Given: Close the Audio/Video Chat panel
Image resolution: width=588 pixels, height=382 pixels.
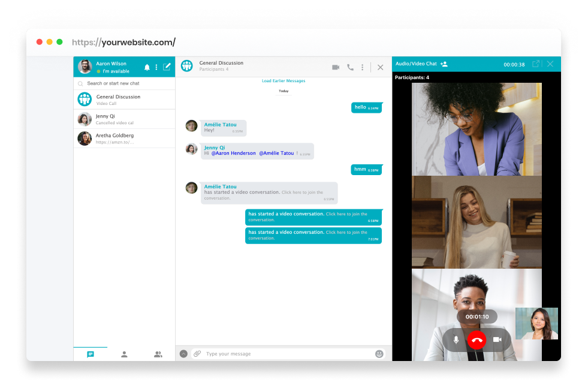Looking at the screenshot, I should [x=550, y=64].
